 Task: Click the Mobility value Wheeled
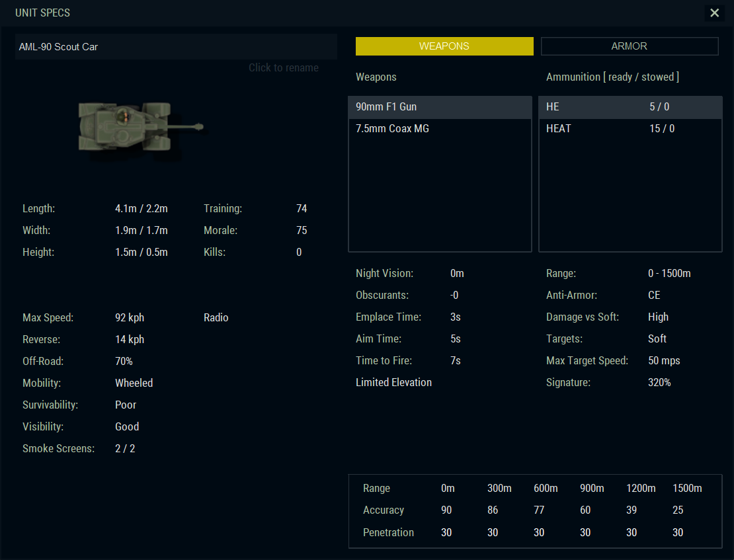134,383
